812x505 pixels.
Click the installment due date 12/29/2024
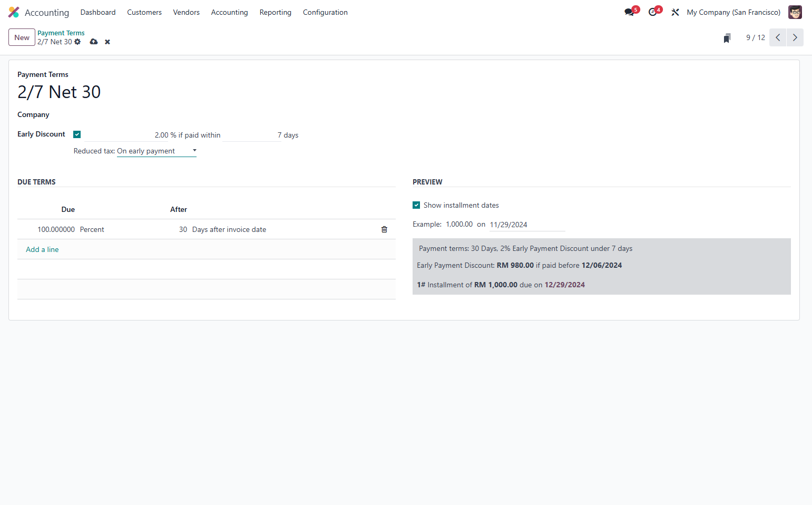click(x=565, y=285)
